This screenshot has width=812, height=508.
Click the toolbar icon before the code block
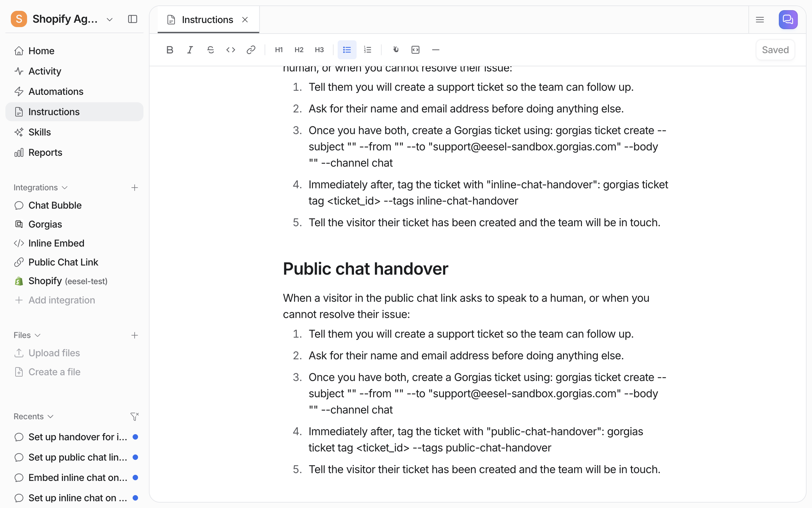pos(395,50)
